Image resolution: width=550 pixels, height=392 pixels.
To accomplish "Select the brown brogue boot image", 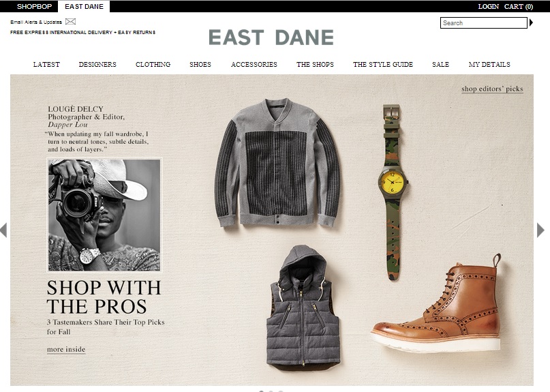I will [x=437, y=304].
